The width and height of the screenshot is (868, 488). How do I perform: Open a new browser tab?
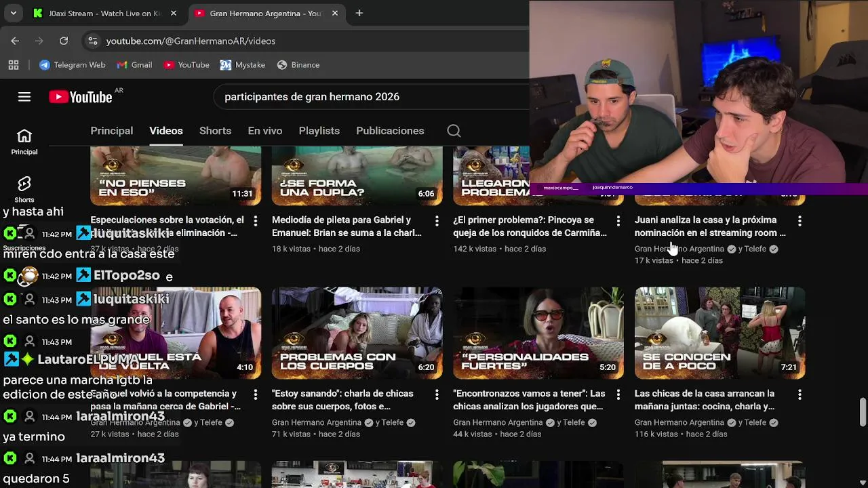[x=359, y=13]
